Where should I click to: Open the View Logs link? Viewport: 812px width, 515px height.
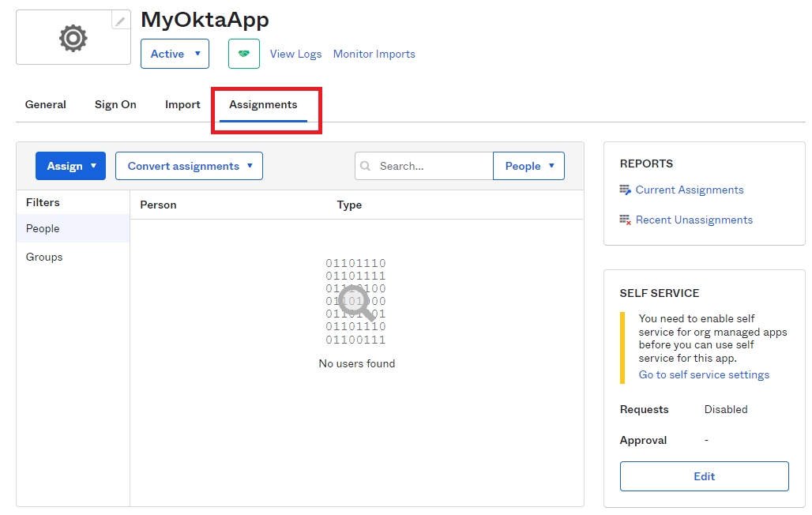(x=295, y=54)
